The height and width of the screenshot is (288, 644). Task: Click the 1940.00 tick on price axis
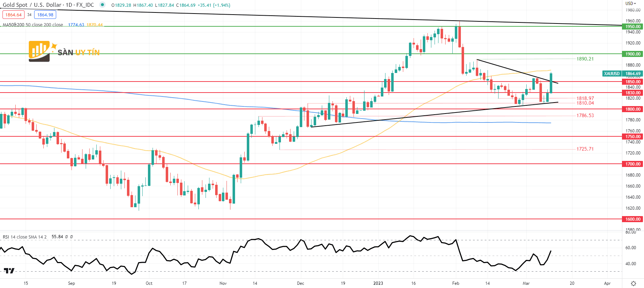pyautogui.click(x=633, y=32)
